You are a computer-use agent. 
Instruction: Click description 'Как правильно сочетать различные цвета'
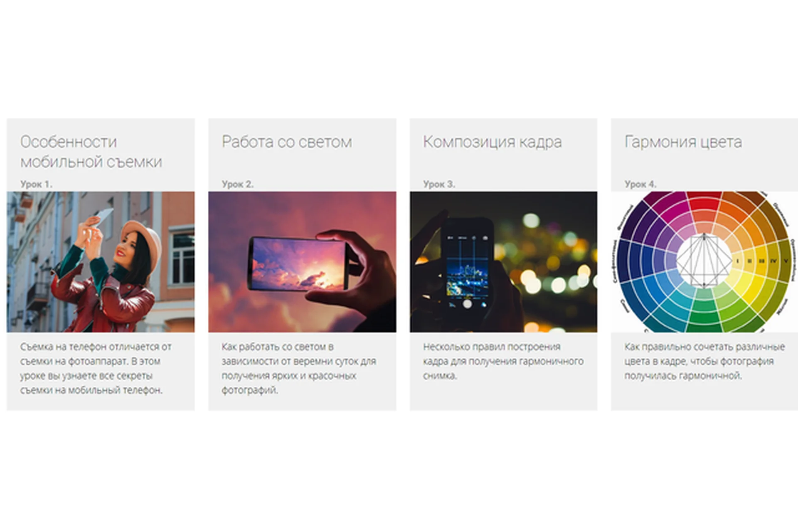(x=704, y=361)
